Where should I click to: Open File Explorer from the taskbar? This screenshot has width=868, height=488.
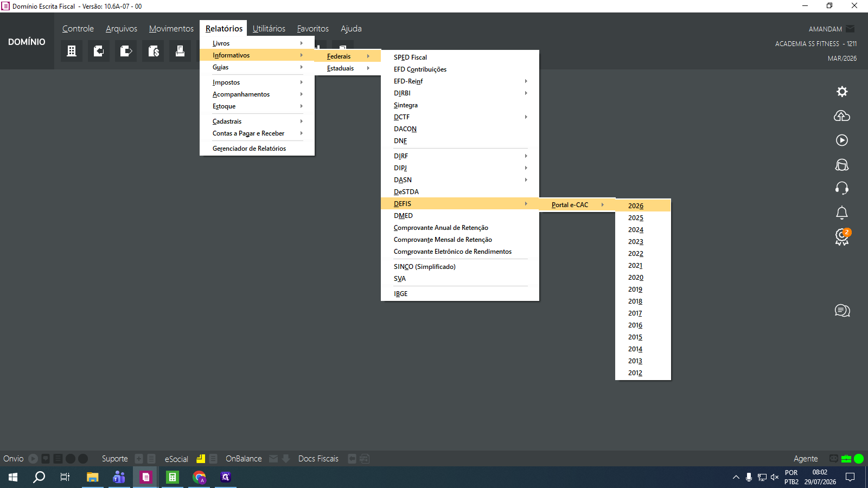(x=93, y=477)
